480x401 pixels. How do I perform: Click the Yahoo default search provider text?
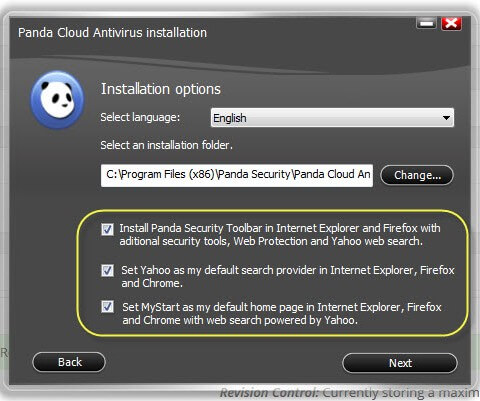tap(288, 277)
